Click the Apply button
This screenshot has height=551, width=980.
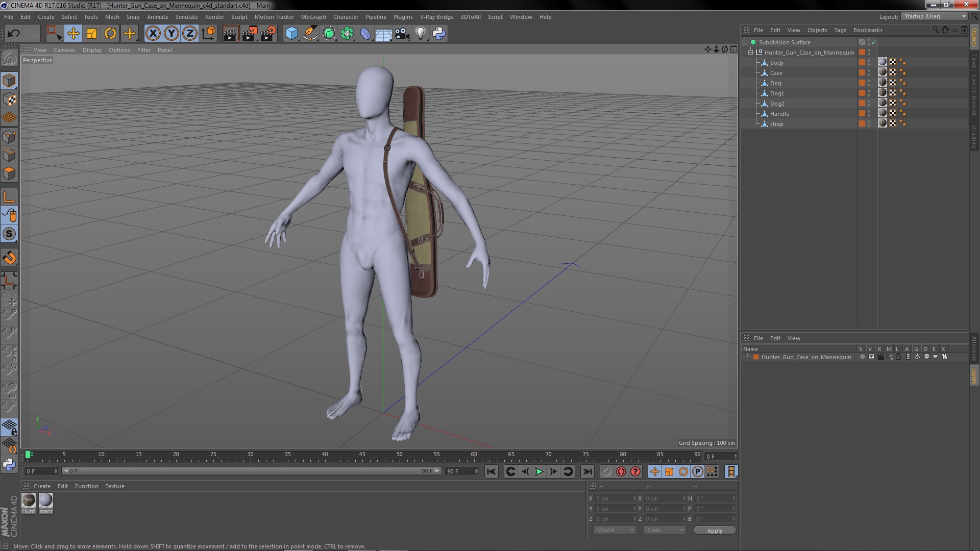tap(715, 531)
